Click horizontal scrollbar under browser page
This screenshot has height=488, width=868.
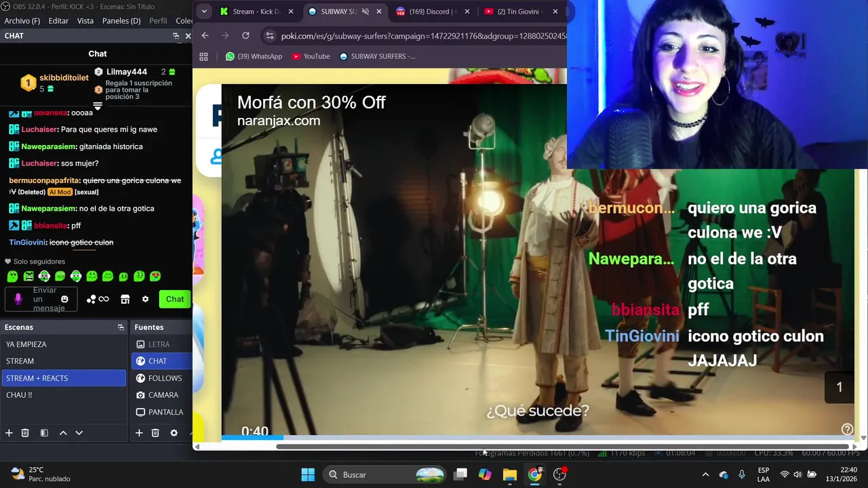[x=563, y=446]
